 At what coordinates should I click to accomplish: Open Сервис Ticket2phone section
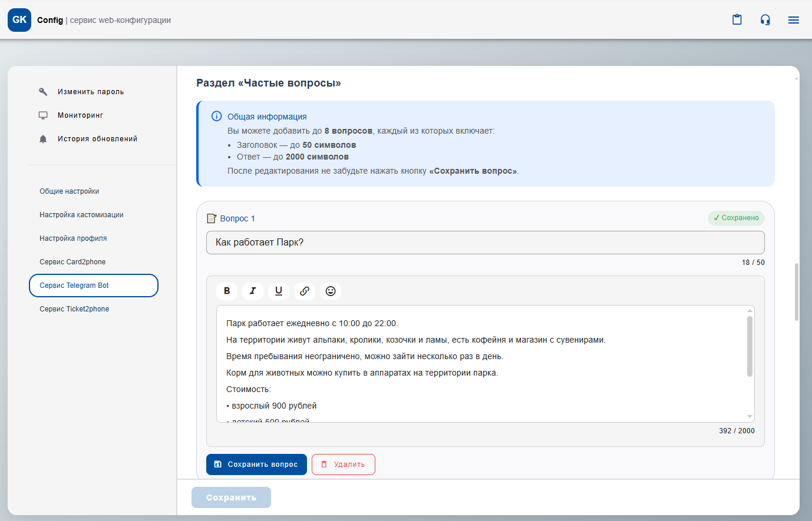click(74, 309)
